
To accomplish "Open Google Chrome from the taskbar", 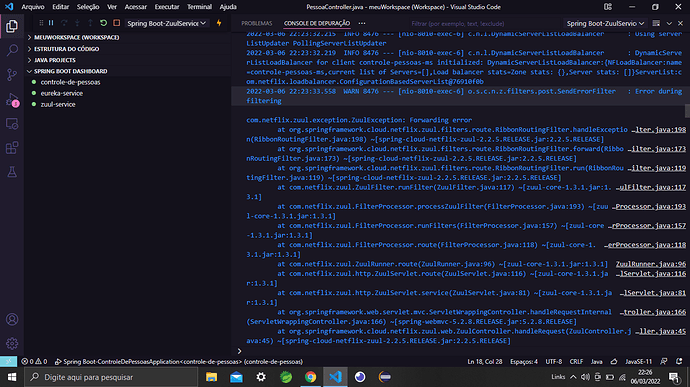I will tap(311, 377).
